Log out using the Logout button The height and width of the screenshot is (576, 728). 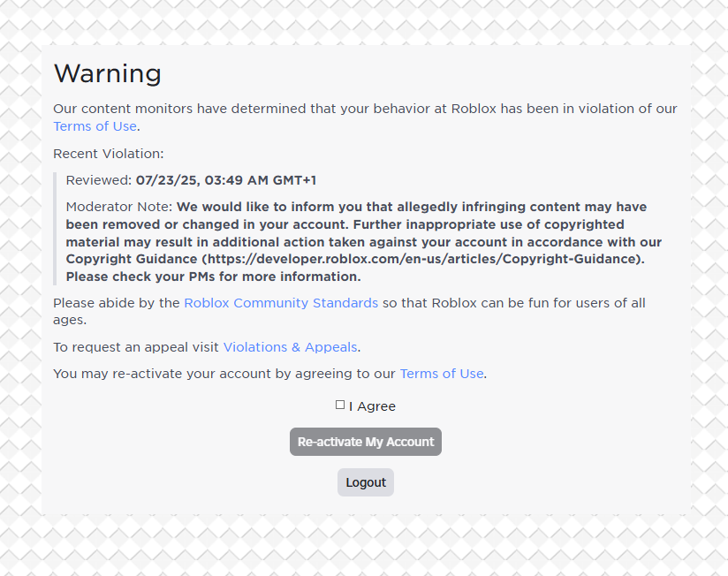pos(366,482)
